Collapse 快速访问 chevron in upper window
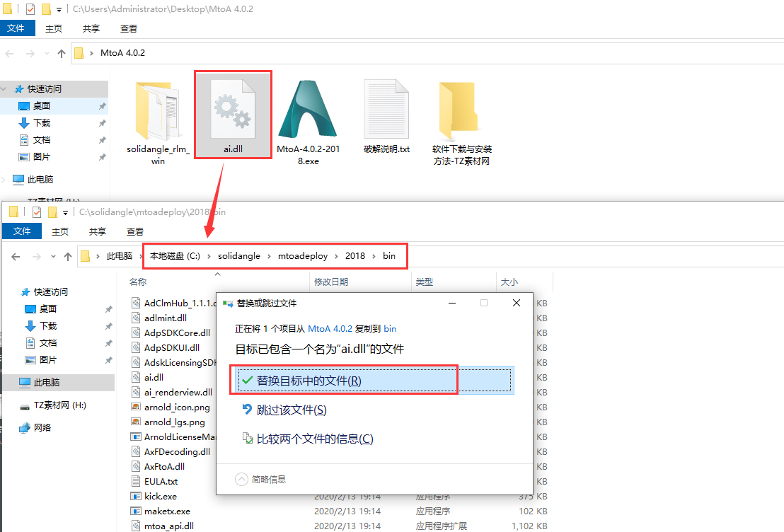 click(x=4, y=89)
